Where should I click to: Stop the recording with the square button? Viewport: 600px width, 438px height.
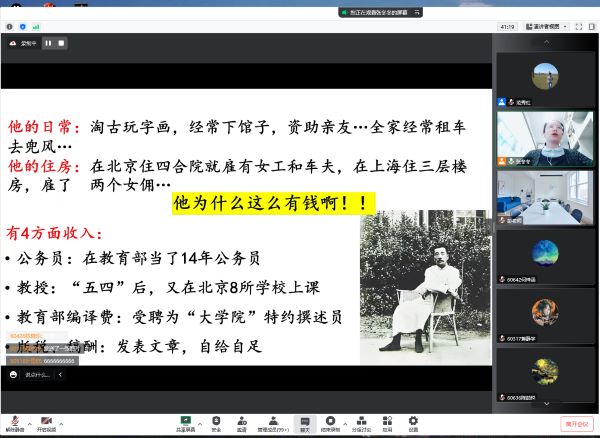pyautogui.click(x=60, y=42)
